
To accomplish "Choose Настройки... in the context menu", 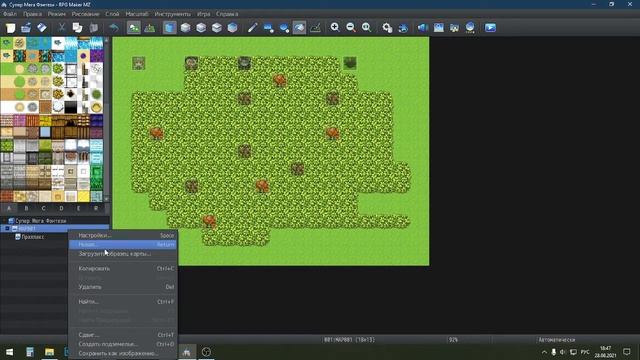I will tap(123, 236).
